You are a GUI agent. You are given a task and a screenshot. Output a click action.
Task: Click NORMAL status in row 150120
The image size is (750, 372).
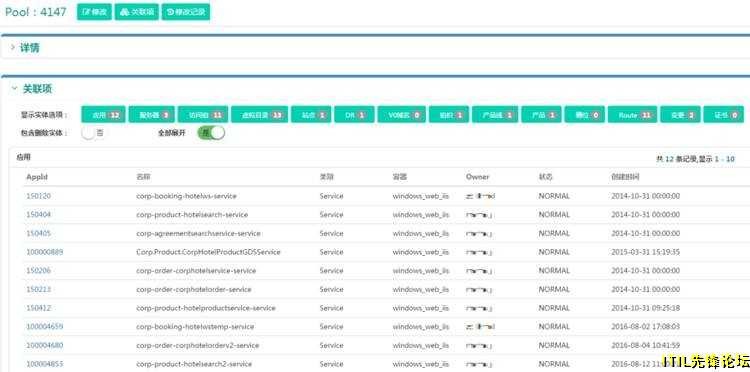(554, 196)
